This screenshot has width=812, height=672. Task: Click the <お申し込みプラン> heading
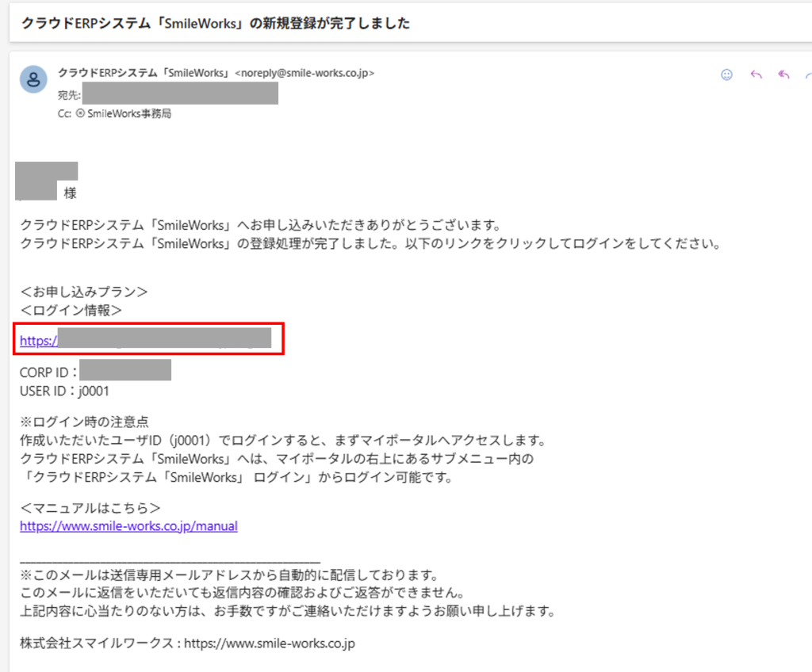(84, 292)
